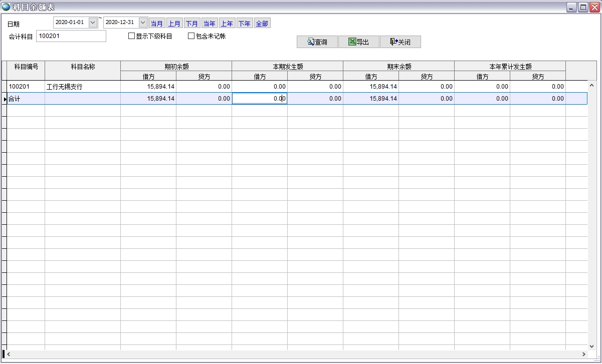Click the 科目编号 column header
The width and height of the screenshot is (602, 364).
coord(26,67)
